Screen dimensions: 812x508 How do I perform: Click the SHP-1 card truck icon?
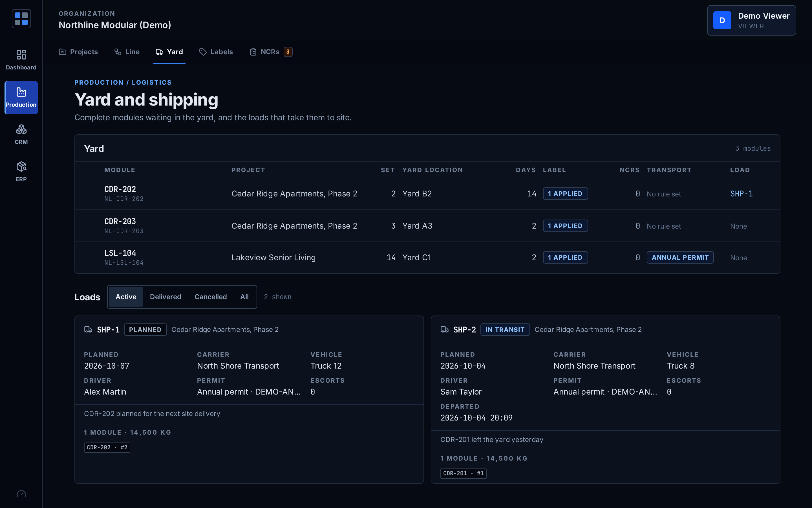click(x=88, y=330)
